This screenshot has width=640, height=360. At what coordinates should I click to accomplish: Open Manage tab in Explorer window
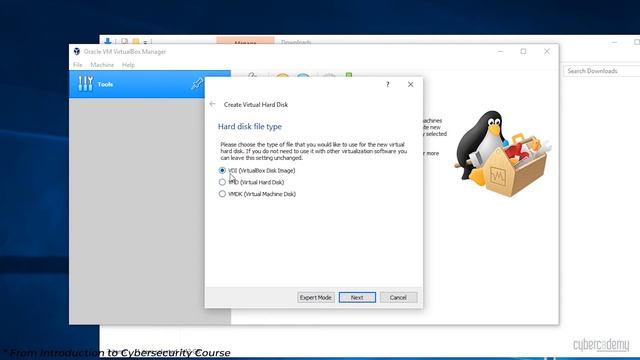click(245, 40)
